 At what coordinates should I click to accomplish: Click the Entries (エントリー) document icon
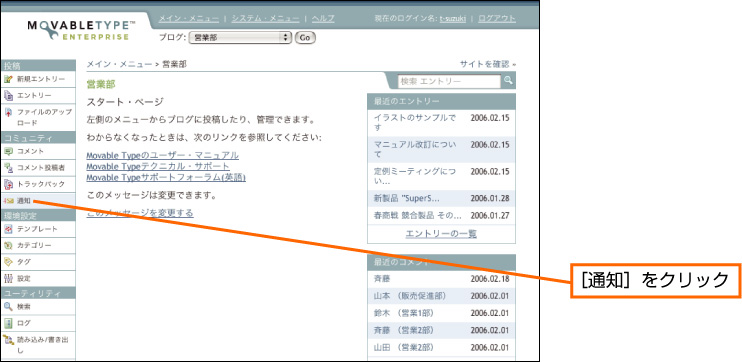pos(8,96)
